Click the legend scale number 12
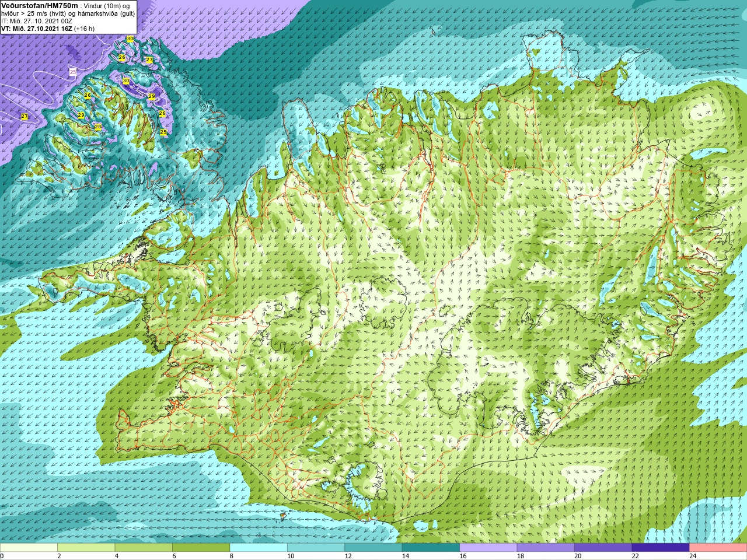This screenshot has height=560, width=747. click(348, 556)
